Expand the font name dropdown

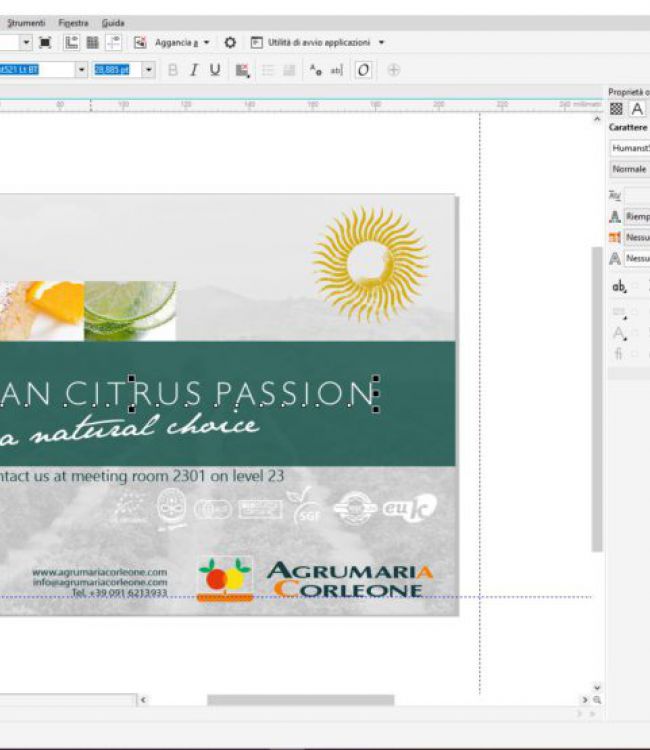tap(81, 70)
